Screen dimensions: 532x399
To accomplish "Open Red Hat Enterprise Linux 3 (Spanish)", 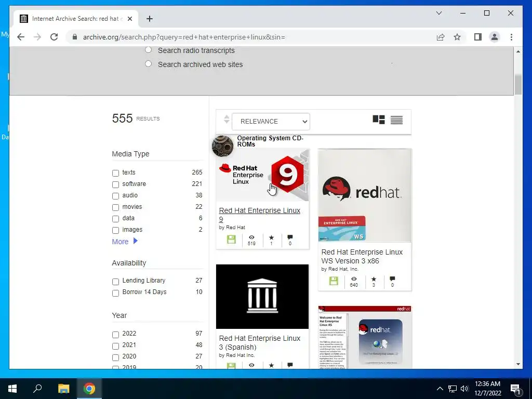I will (x=260, y=342).
